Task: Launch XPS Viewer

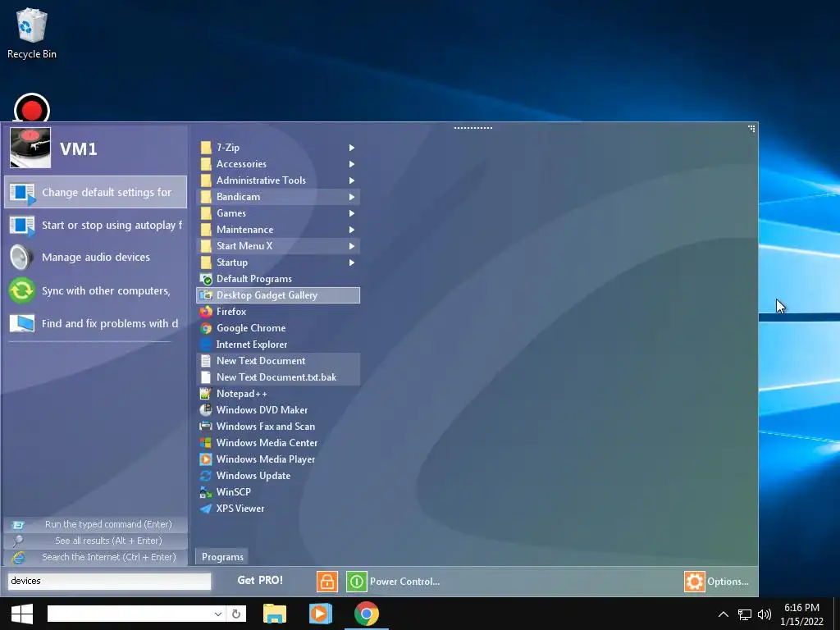Action: pyautogui.click(x=277, y=509)
